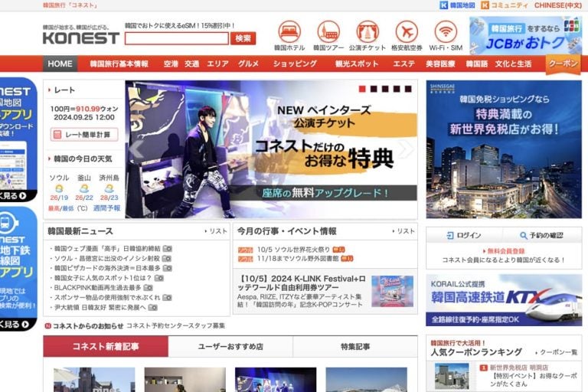588x392 pixels.
Task: Switch to 特集記事 tab
Action: coord(355,346)
